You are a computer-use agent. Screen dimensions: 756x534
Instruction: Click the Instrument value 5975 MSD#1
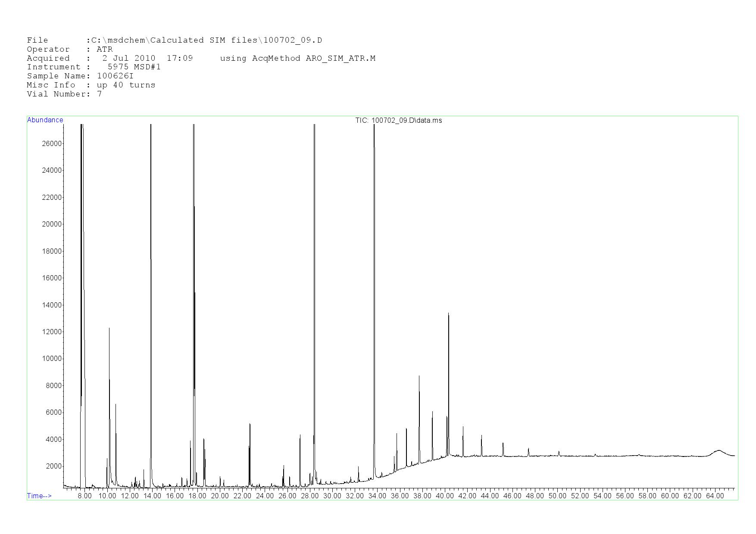point(134,67)
